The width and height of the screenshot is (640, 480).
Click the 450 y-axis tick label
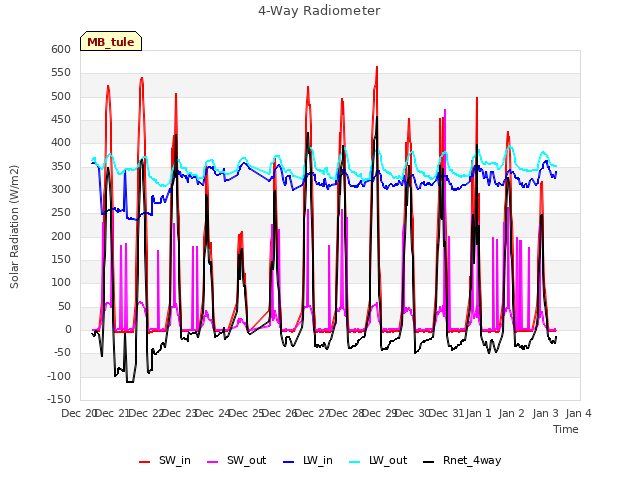tap(61, 120)
